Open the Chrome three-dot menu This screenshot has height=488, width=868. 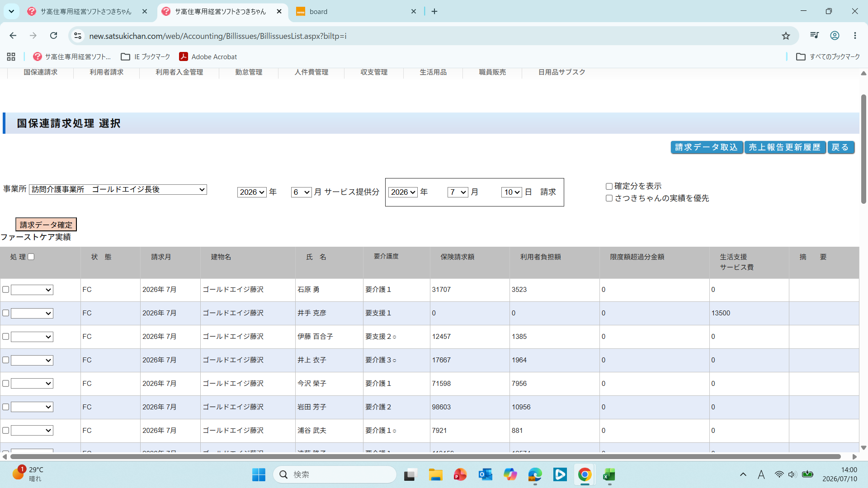click(x=855, y=36)
